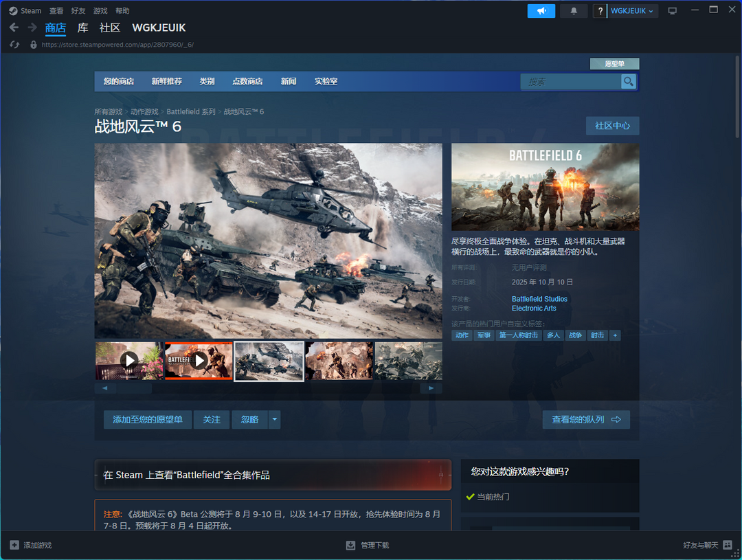Open the 好友 menu

[x=78, y=10]
